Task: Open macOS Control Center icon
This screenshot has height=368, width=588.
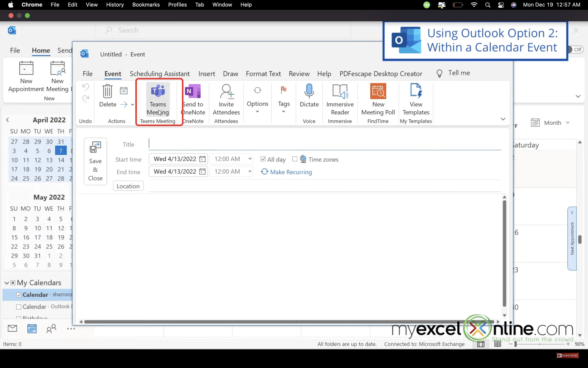Action: tap(501, 5)
